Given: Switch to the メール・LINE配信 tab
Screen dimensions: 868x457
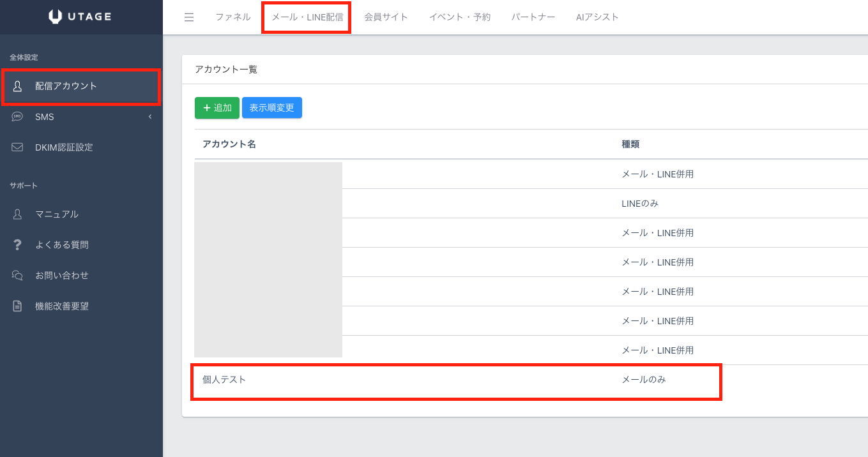Looking at the screenshot, I should click(x=307, y=17).
